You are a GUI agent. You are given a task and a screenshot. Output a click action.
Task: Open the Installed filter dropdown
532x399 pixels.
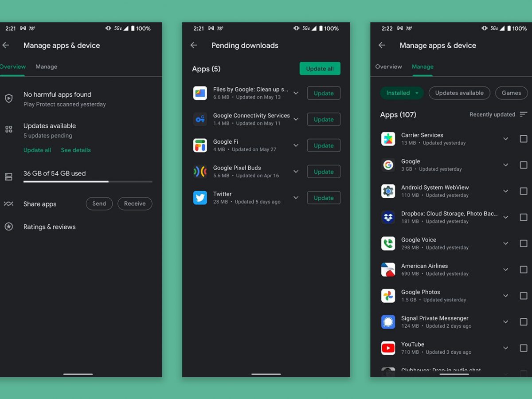402,93
